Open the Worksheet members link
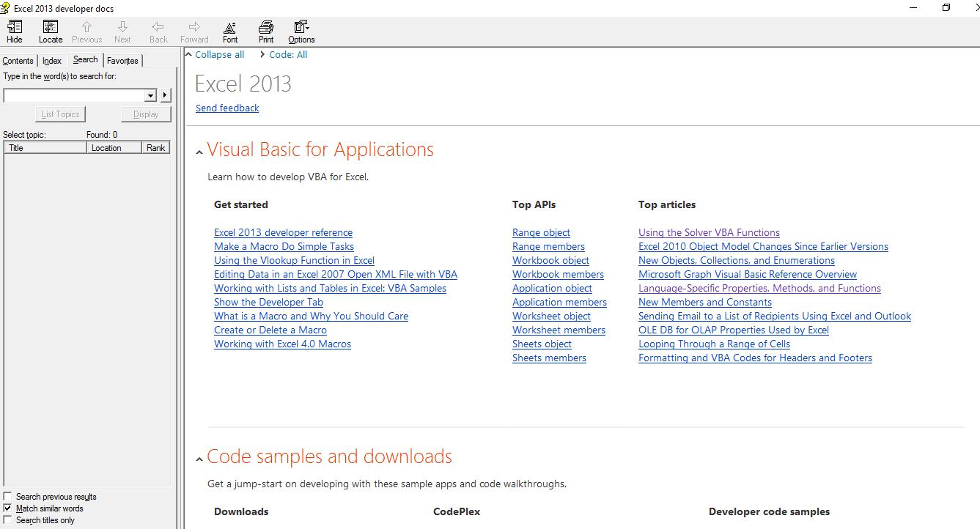 coord(559,330)
